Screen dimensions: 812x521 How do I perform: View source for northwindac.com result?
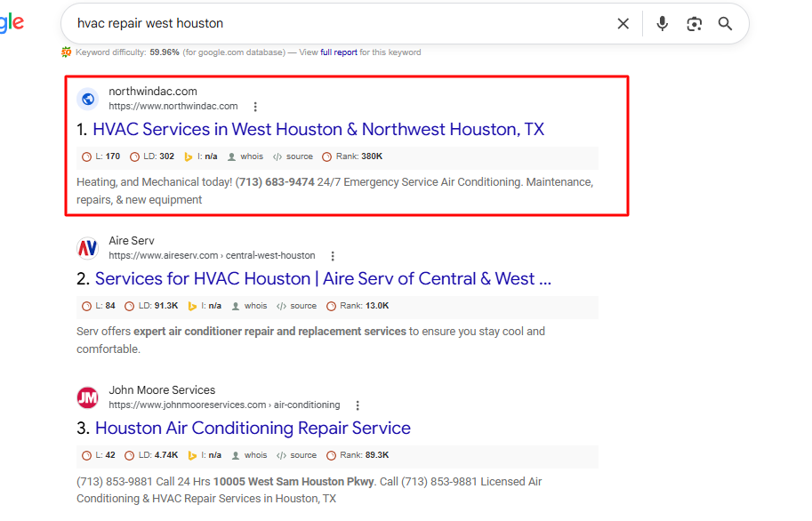click(293, 156)
